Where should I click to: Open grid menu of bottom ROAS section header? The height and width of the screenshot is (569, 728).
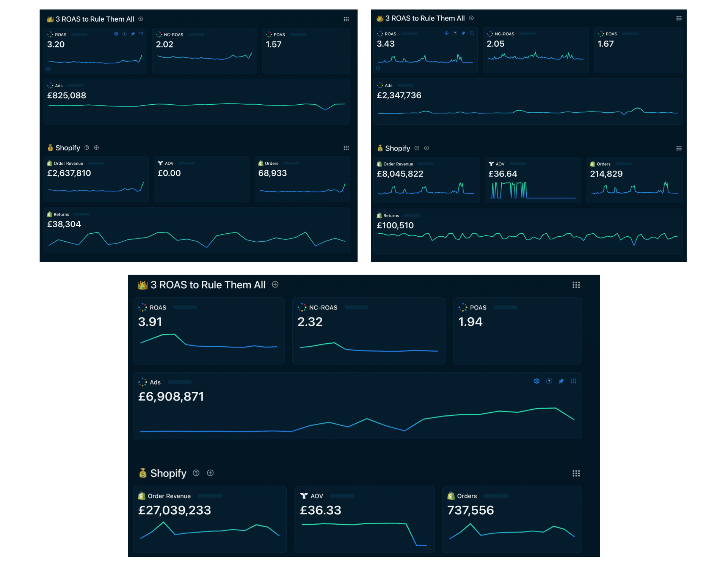(576, 285)
